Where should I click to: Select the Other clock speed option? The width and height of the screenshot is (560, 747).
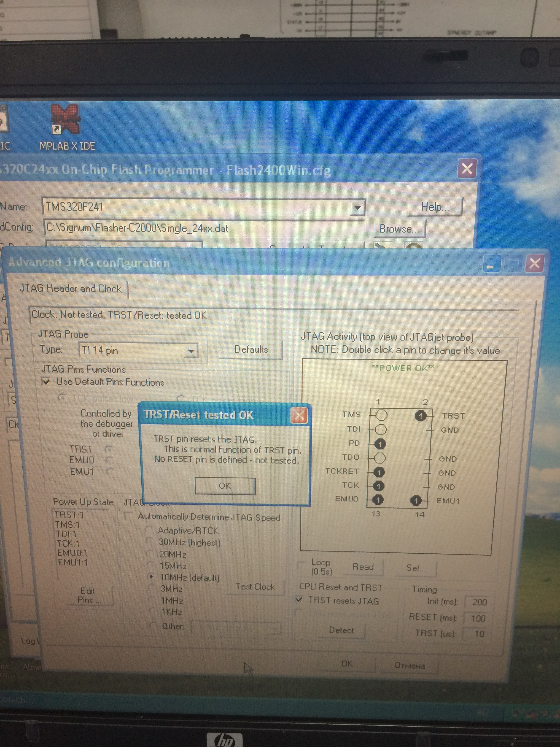[153, 626]
